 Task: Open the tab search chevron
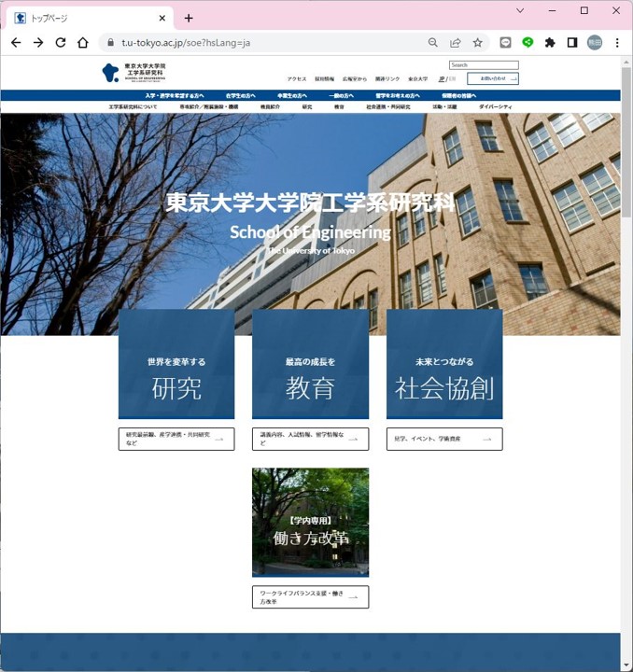[520, 10]
